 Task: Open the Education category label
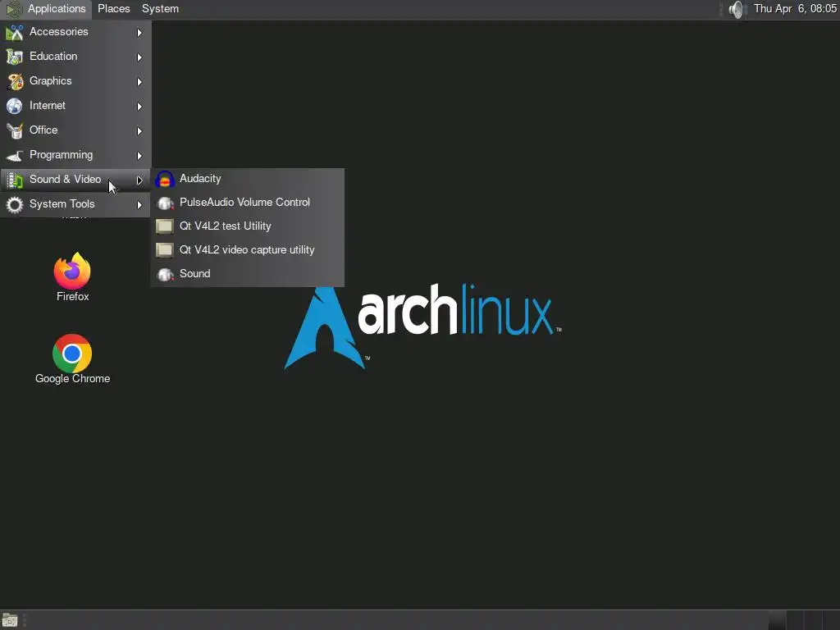[53, 57]
